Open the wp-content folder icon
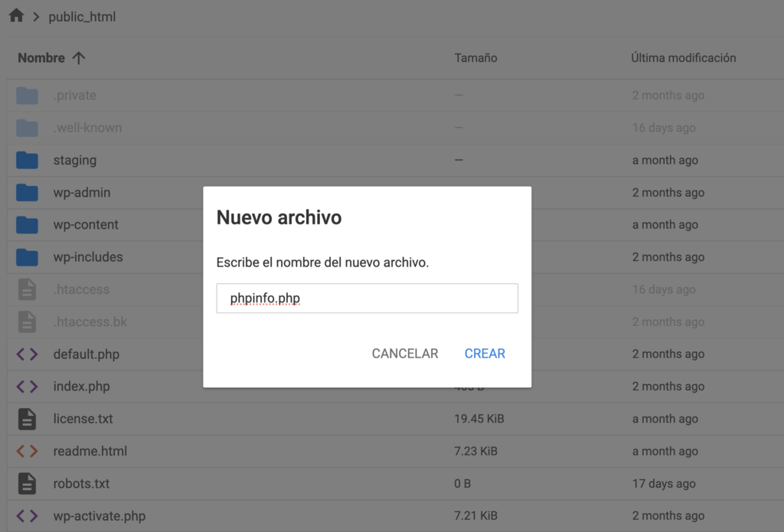Image resolution: width=784 pixels, height=532 pixels. (x=25, y=224)
